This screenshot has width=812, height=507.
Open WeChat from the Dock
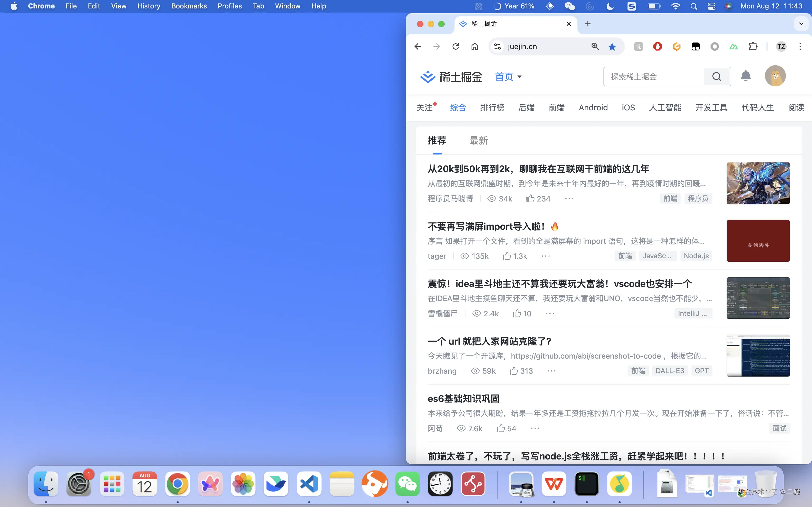(x=407, y=484)
